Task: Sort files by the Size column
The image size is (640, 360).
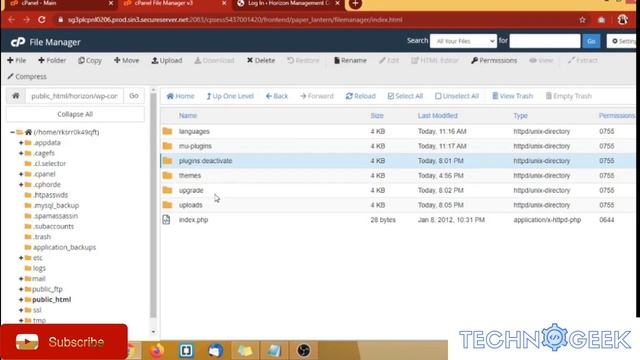Action: coord(377,116)
